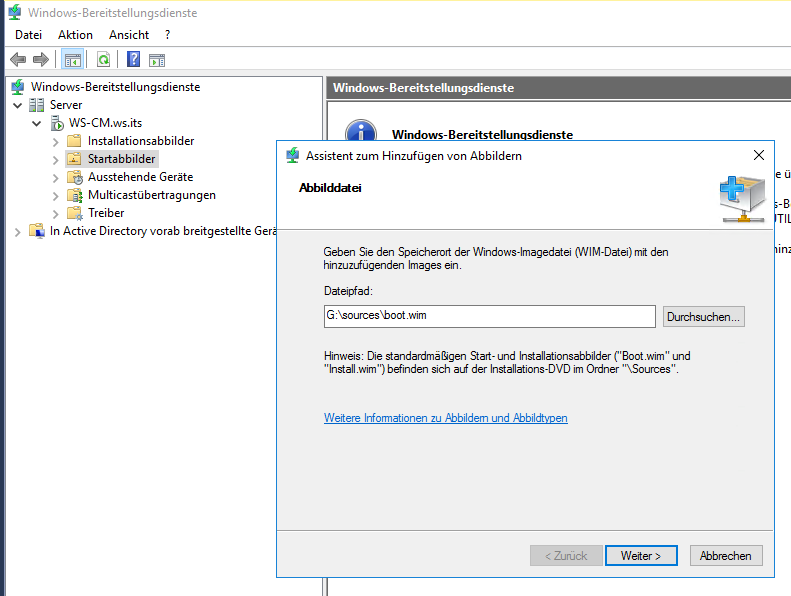Select Windows-Bereitstellungsdienste root tree item

click(x=116, y=87)
